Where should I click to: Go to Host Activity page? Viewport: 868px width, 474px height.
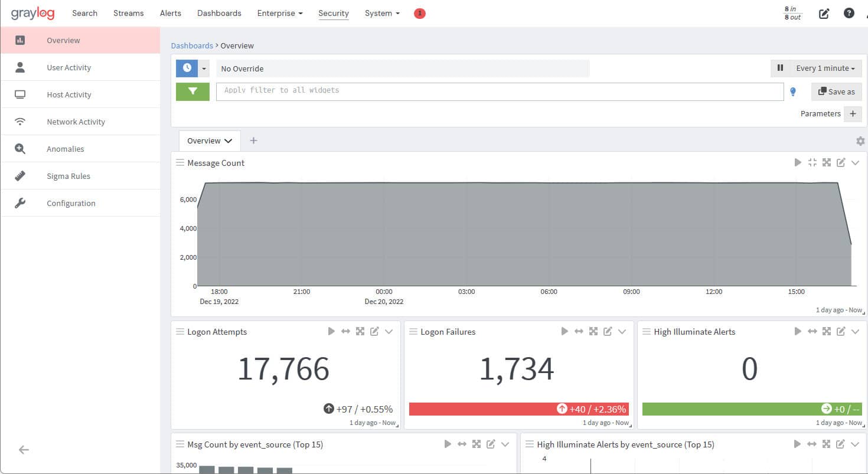tap(80, 94)
